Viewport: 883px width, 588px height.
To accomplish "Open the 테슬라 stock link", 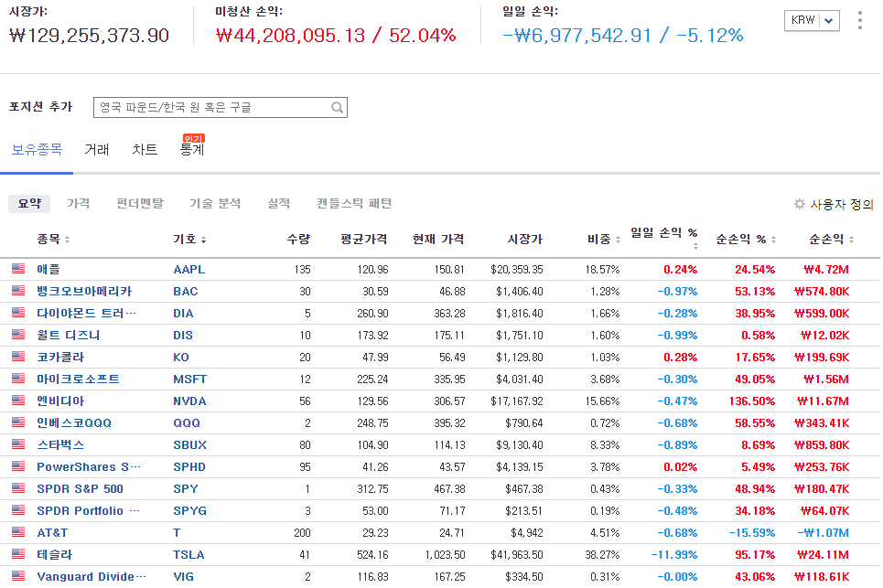I will [55, 555].
